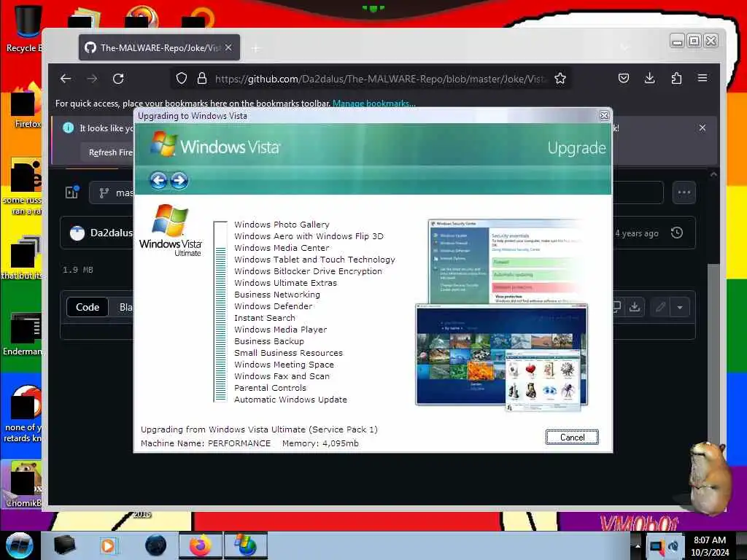The width and height of the screenshot is (747, 560).
Task: Show hidden system tray icons
Action: coord(638,545)
